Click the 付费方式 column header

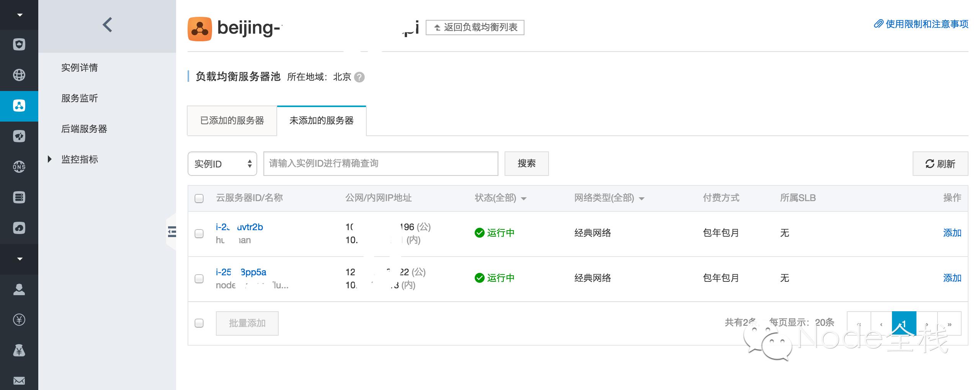point(721,198)
